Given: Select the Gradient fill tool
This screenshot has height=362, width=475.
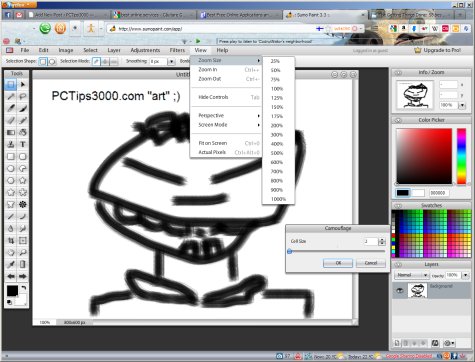Looking at the screenshot, I should [11, 132].
